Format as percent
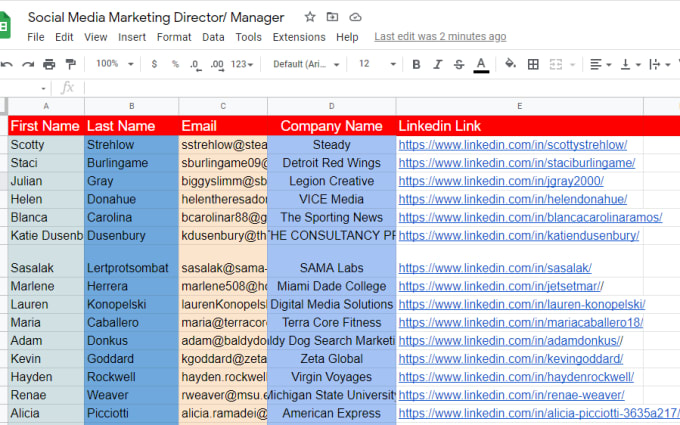 click(175, 64)
